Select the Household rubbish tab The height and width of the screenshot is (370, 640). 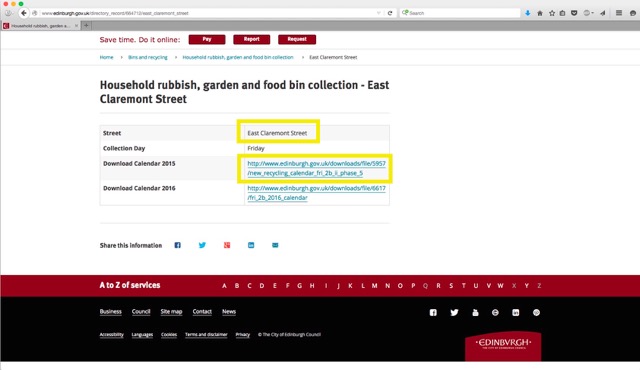point(40,26)
